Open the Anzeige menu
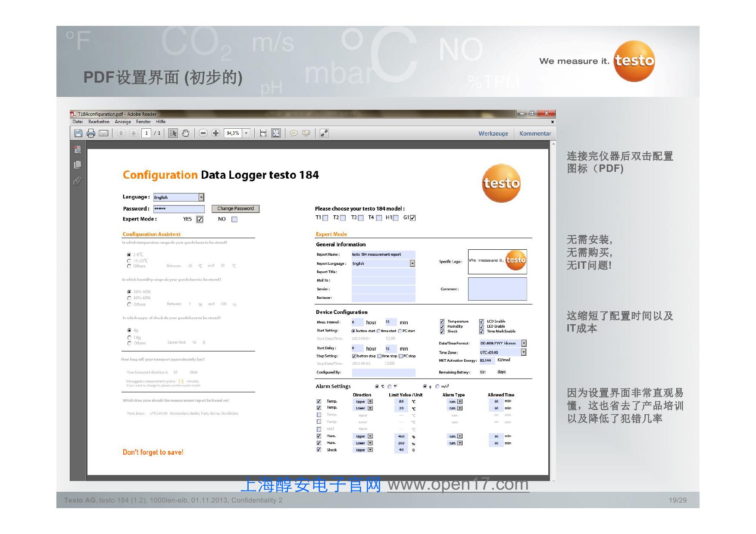 pyautogui.click(x=123, y=122)
